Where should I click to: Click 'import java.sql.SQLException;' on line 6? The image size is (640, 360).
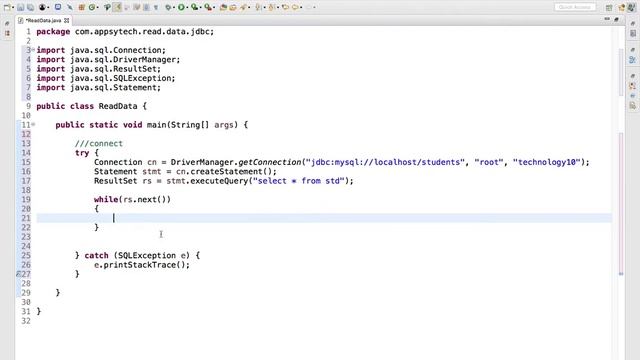pos(106,78)
